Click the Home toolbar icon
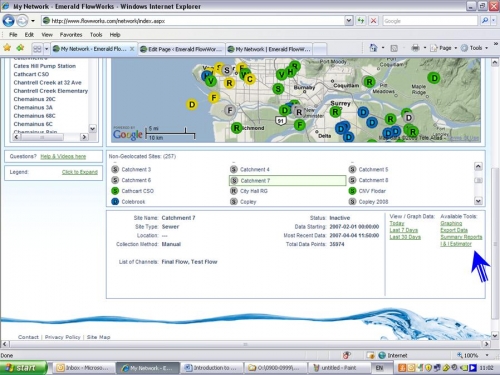500x375 pixels. [x=373, y=48]
